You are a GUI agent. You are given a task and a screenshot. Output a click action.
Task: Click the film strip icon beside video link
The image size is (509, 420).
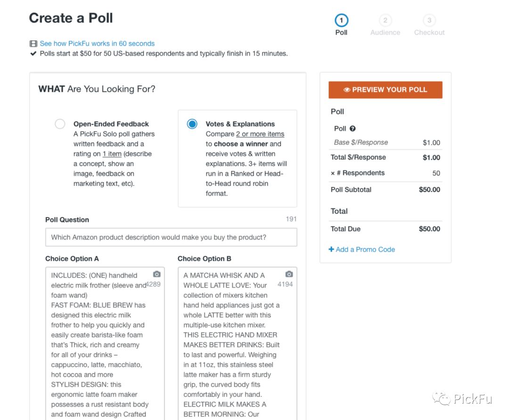click(x=33, y=43)
